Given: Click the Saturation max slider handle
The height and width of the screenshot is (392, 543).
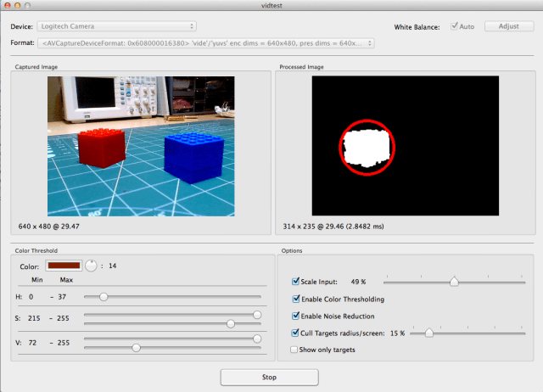Looking at the screenshot, I should coord(257,314).
